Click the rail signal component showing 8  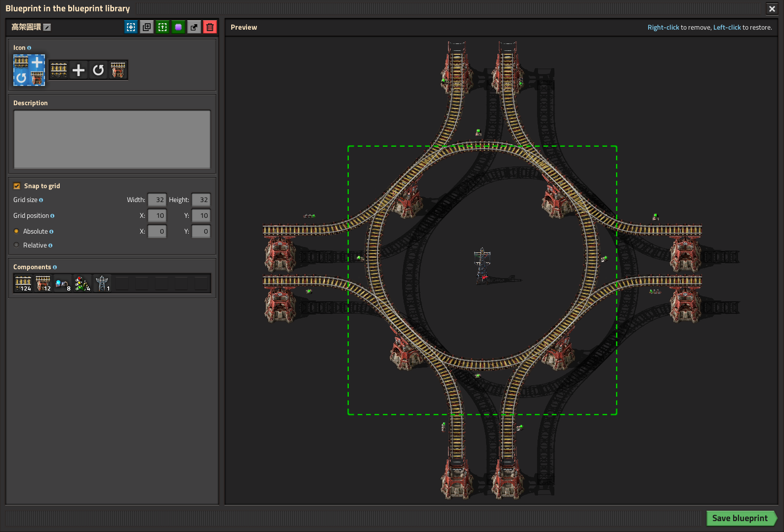coord(63,284)
